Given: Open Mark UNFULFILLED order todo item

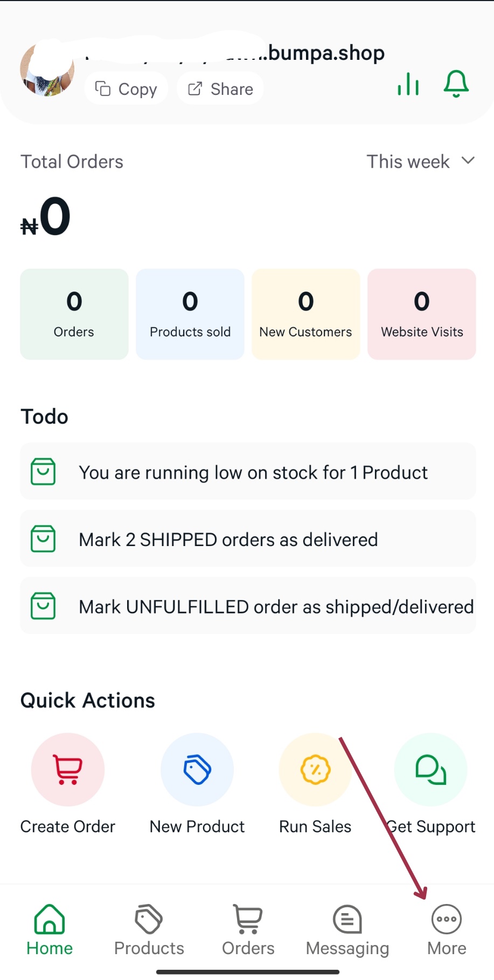Looking at the screenshot, I should tap(248, 606).
